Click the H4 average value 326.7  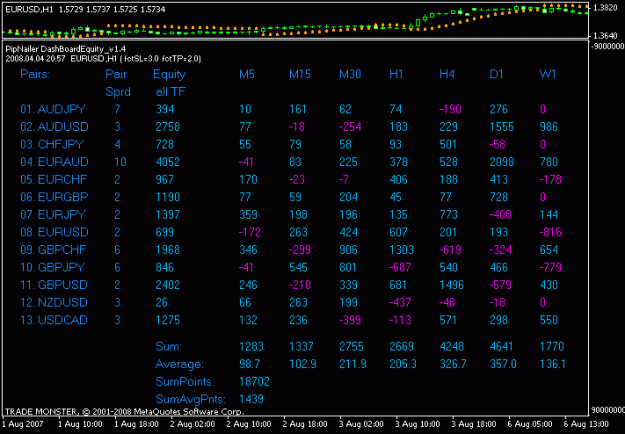[x=453, y=364]
